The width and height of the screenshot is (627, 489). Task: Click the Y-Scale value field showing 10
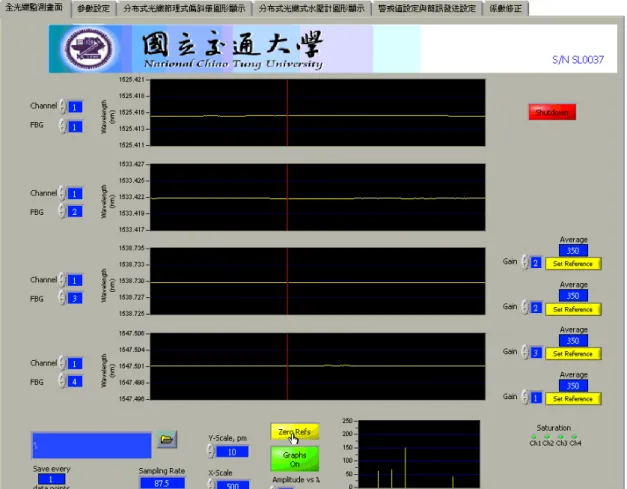(232, 452)
